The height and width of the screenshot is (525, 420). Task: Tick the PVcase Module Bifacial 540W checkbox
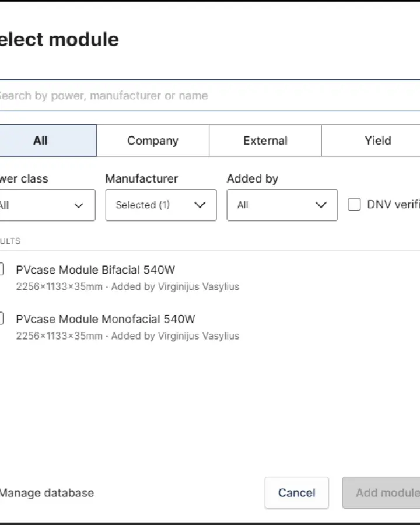(x=1, y=269)
